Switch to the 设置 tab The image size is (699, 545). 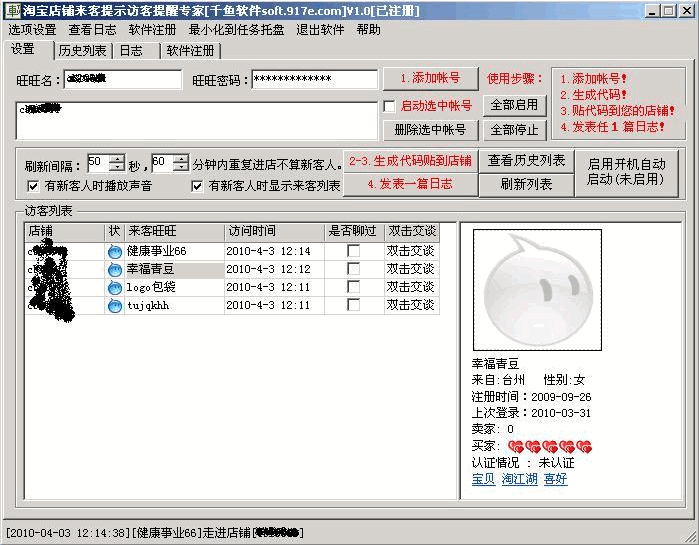click(28, 49)
